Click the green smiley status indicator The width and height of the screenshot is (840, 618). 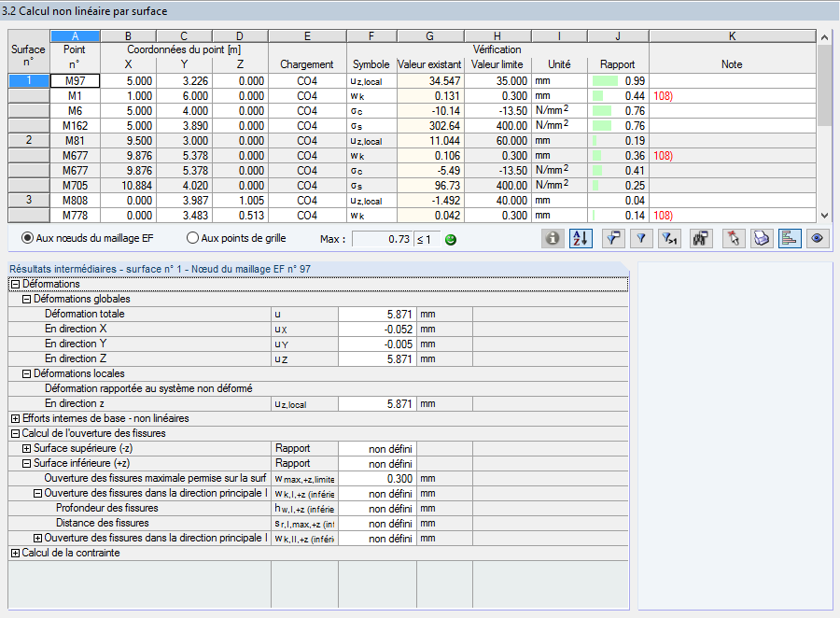click(451, 240)
